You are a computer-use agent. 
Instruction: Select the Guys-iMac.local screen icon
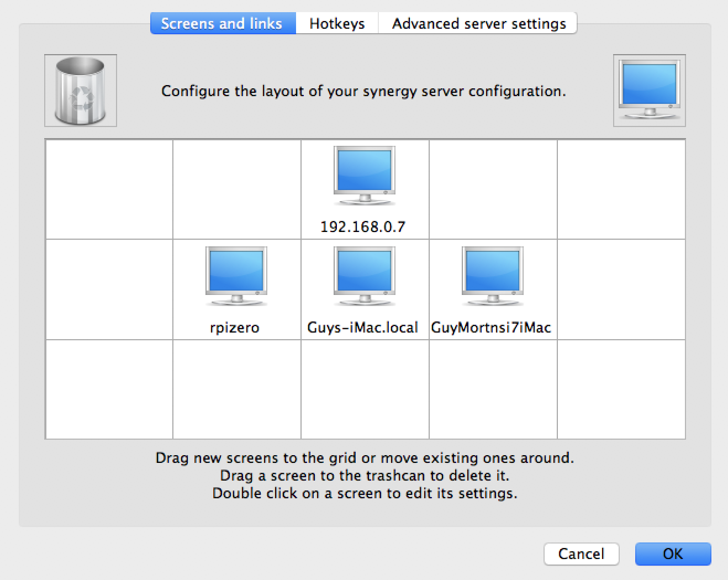click(x=364, y=277)
